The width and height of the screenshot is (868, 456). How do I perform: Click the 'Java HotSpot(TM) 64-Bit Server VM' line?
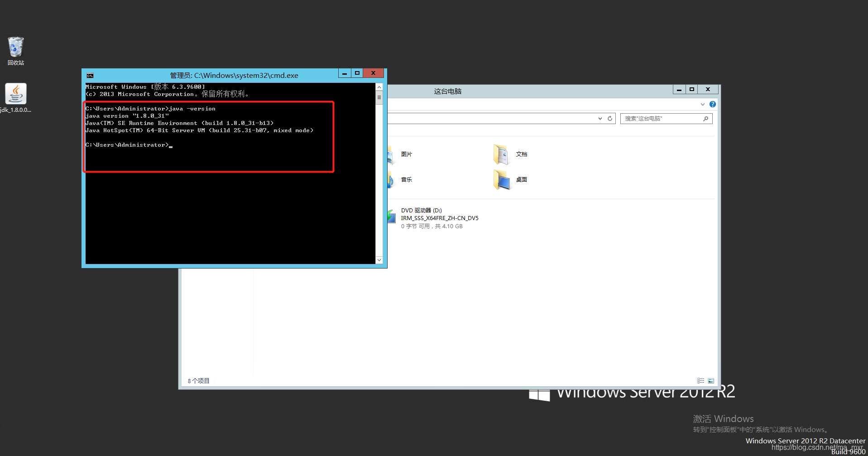[199, 130]
